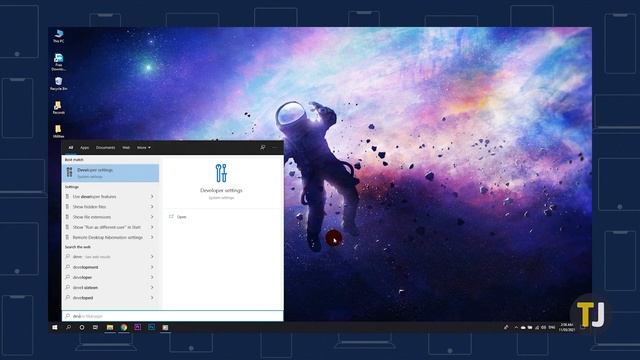Open the More dropdown in search filters

point(144,147)
